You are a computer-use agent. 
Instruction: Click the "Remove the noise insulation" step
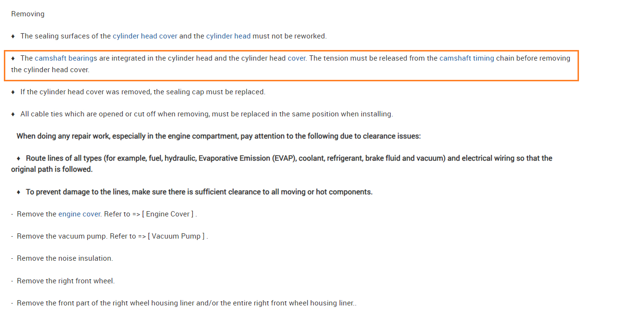(x=65, y=258)
